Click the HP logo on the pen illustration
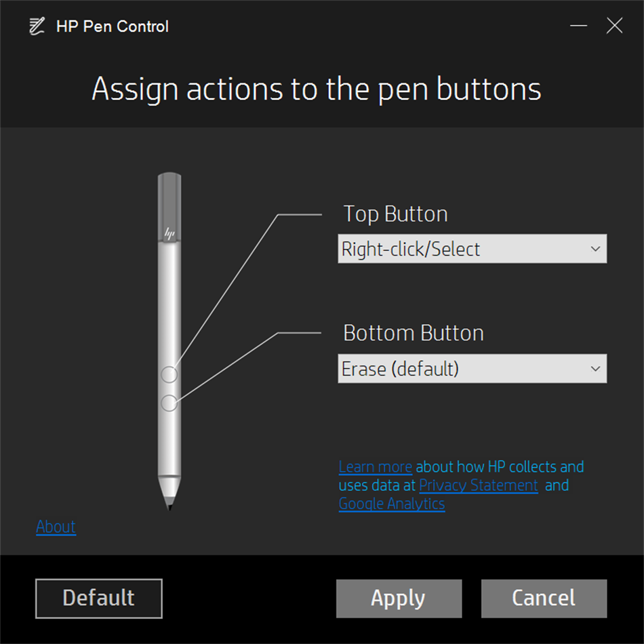 [x=169, y=233]
